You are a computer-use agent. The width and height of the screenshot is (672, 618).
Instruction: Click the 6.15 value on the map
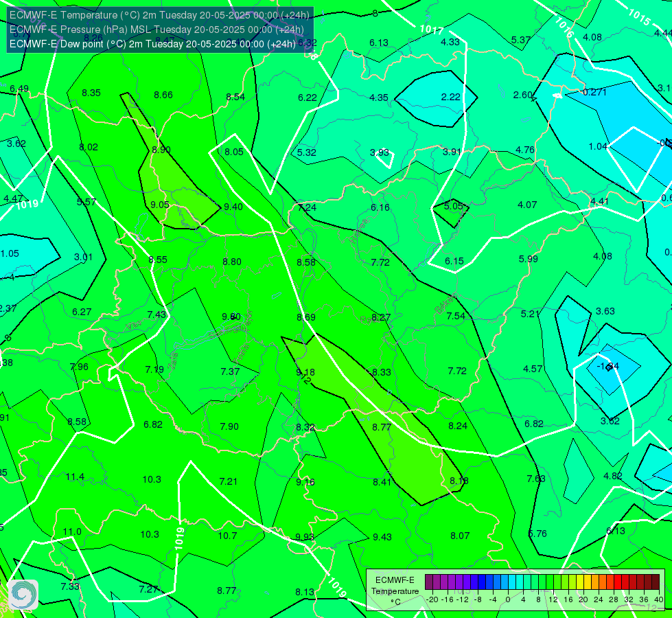coord(454,261)
